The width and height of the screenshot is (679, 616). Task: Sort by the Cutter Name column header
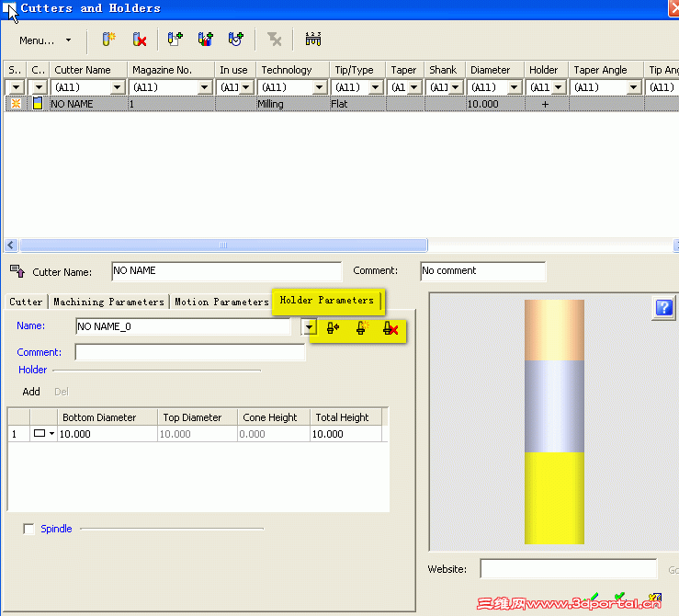(88, 70)
